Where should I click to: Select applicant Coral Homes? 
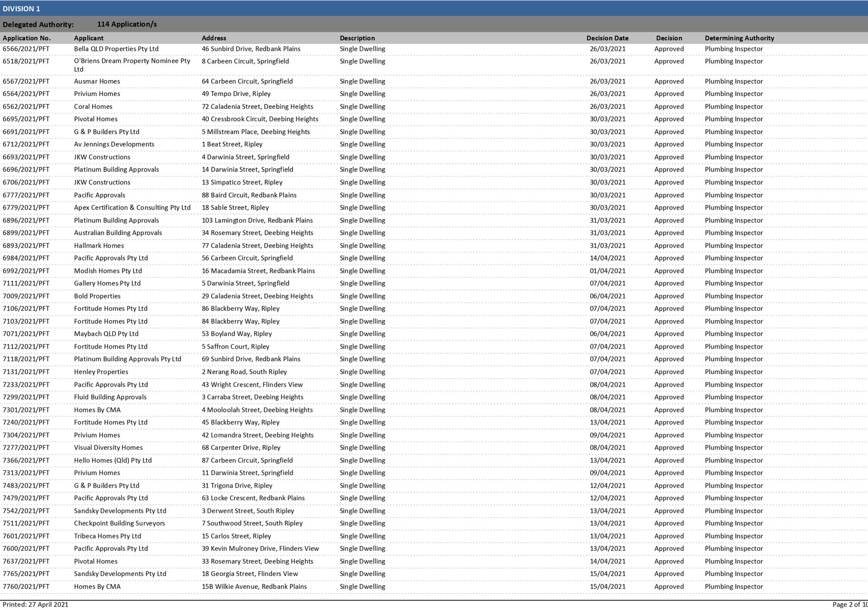(x=94, y=106)
